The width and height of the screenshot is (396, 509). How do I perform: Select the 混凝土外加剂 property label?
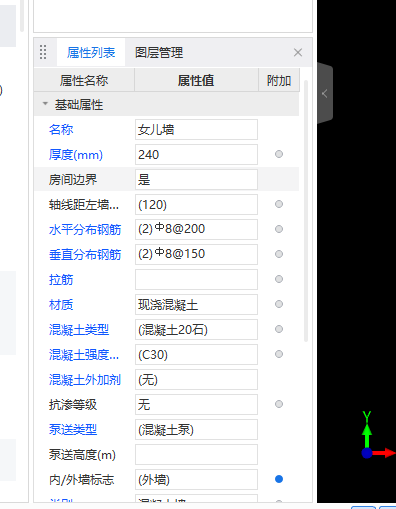tap(85, 380)
